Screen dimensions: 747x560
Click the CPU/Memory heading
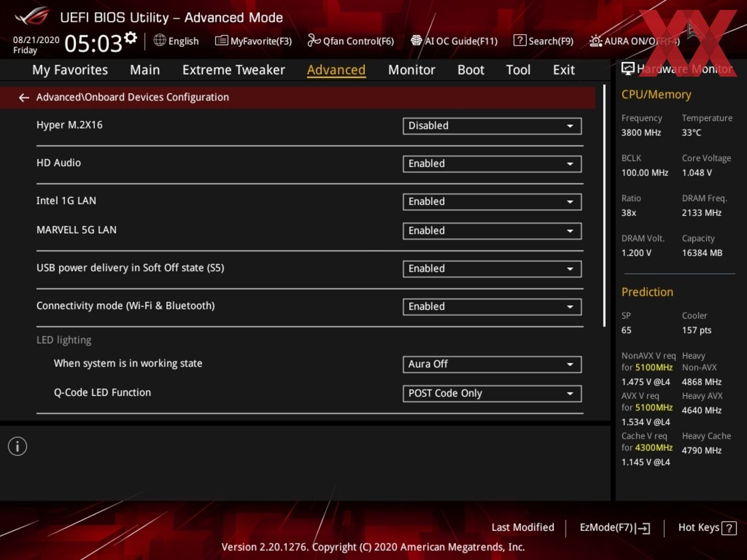coord(656,94)
